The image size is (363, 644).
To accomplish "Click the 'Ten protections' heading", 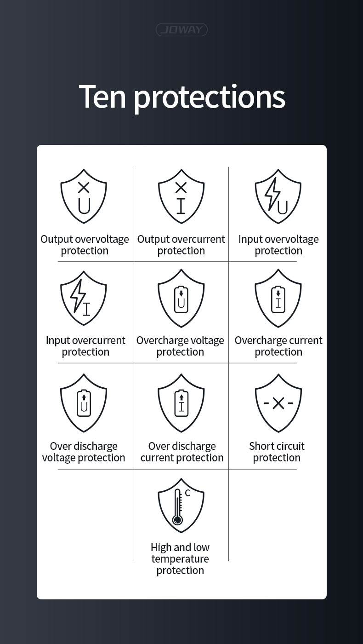I will click(x=182, y=97).
